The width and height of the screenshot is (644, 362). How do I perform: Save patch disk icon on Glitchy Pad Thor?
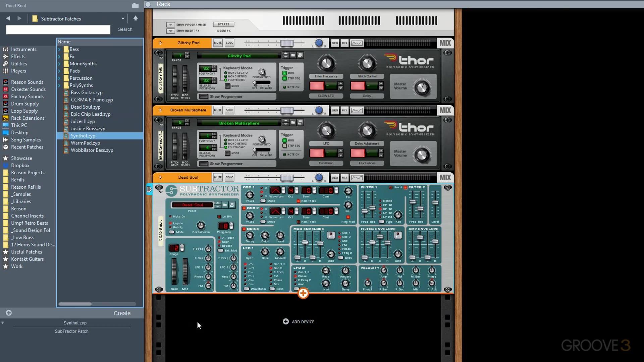click(x=300, y=55)
